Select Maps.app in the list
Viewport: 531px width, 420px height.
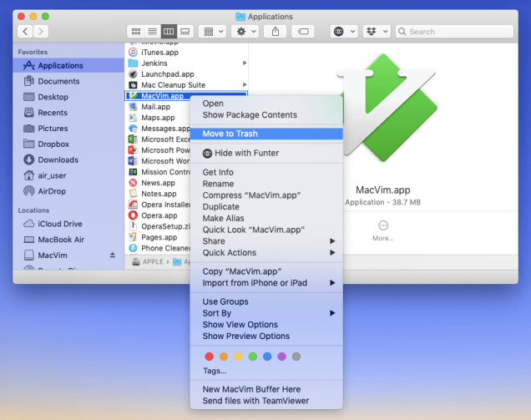tap(158, 118)
